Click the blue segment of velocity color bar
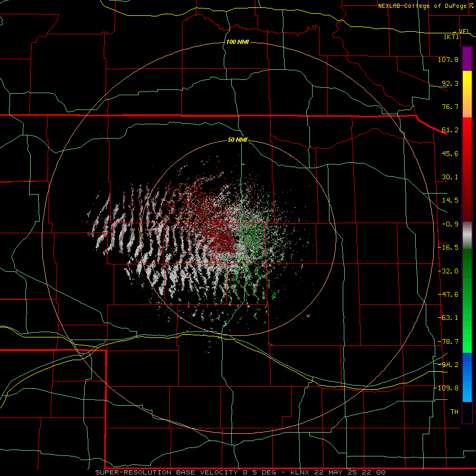 [467, 377]
